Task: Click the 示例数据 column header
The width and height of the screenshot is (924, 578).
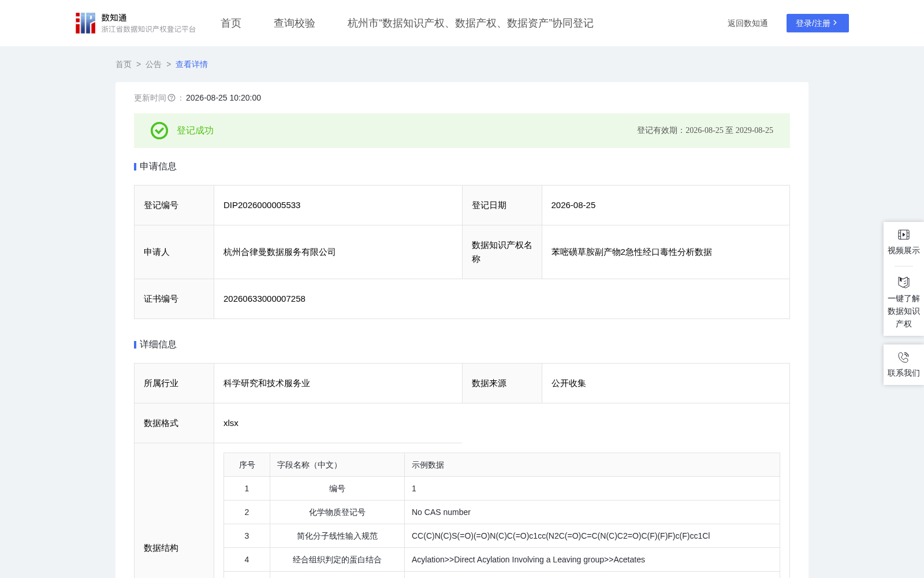Action: [x=593, y=465]
